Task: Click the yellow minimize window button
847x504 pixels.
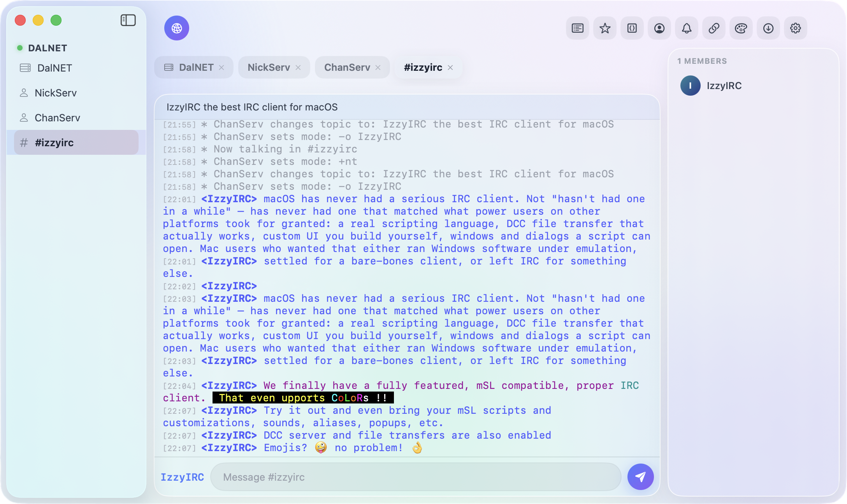Action: point(38,20)
